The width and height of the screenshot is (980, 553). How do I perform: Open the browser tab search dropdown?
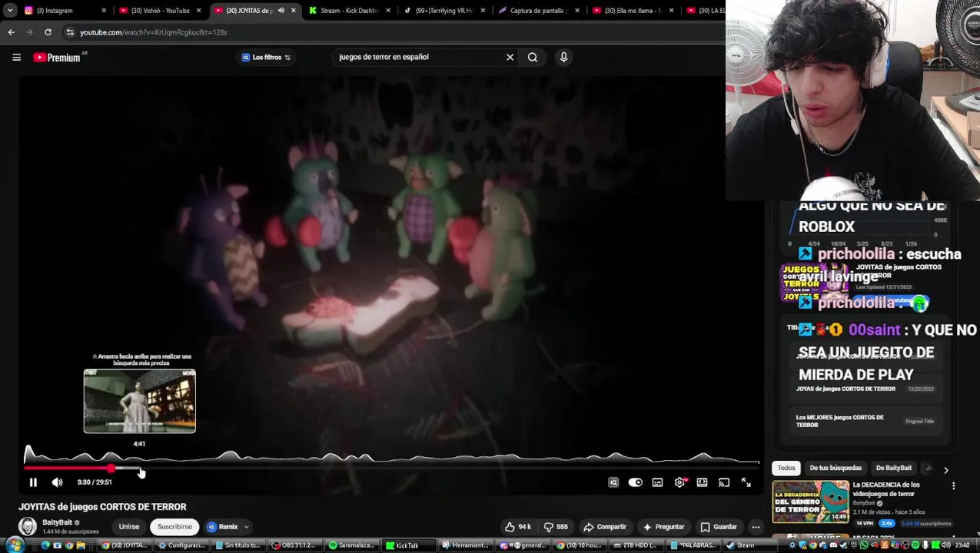(x=9, y=11)
